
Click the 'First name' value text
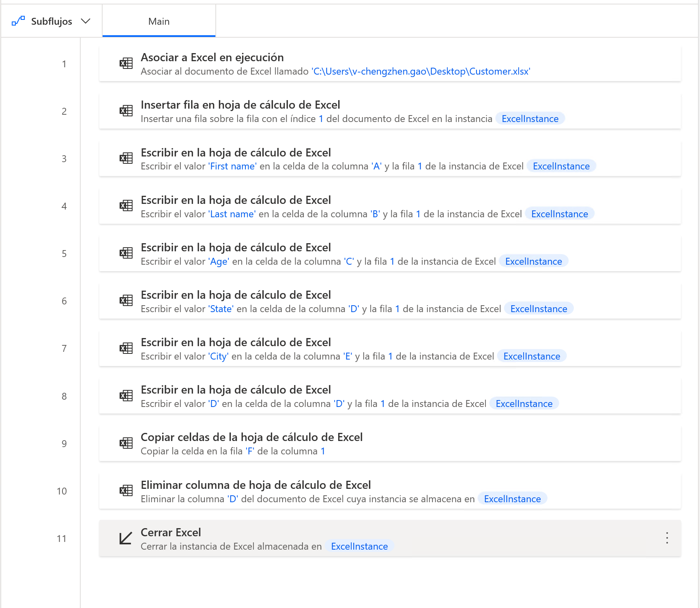pos(232,166)
